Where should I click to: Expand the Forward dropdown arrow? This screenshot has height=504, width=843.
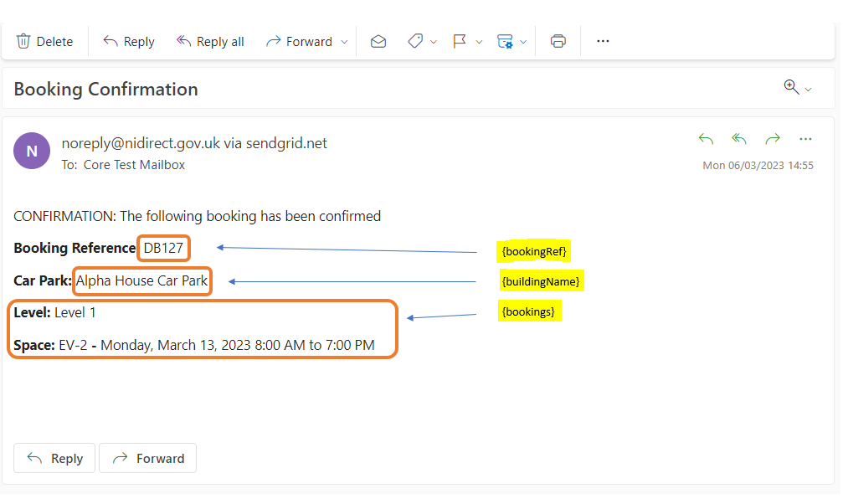point(345,42)
